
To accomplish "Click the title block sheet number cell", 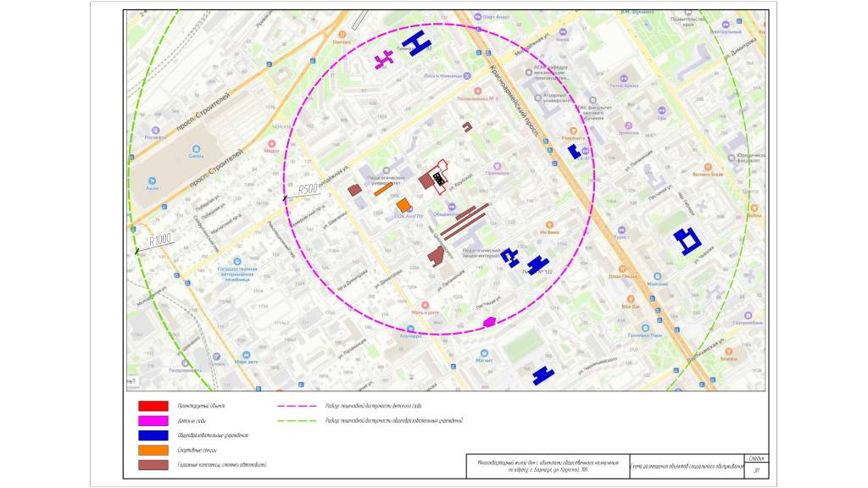I will [x=756, y=470].
